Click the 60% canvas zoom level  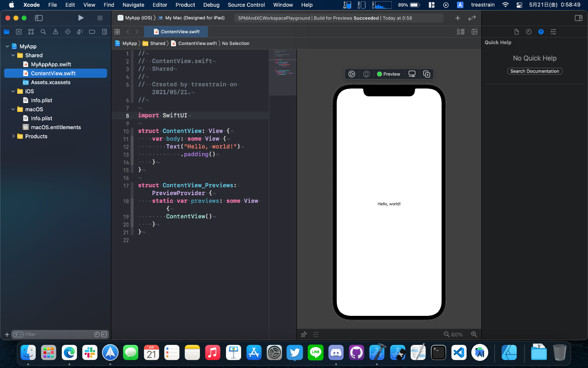(x=457, y=335)
